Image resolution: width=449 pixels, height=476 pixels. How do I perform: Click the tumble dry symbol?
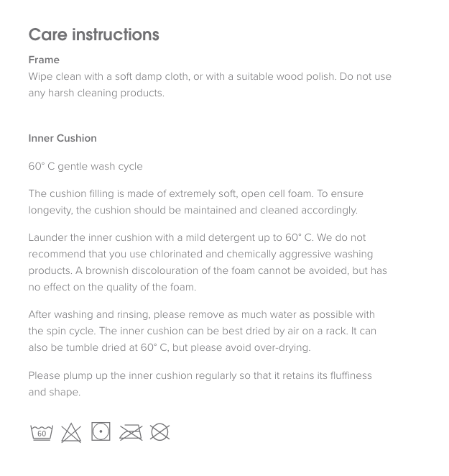[x=101, y=431]
